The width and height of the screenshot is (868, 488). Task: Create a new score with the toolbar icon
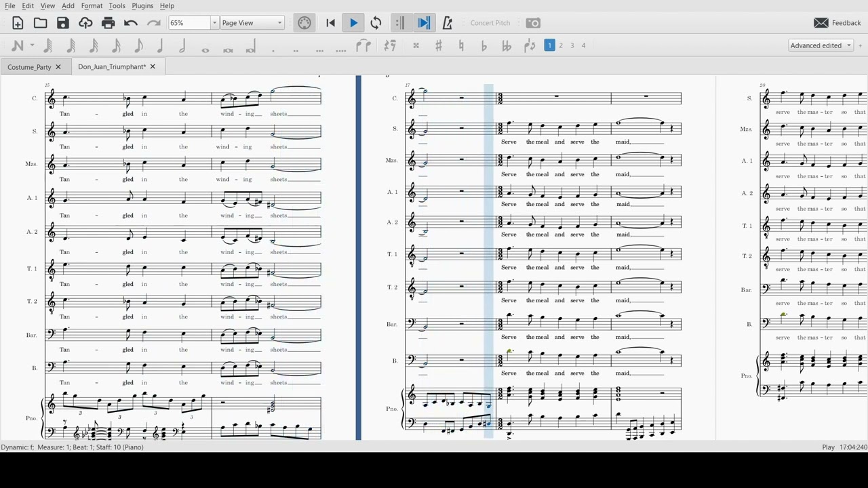(18, 23)
